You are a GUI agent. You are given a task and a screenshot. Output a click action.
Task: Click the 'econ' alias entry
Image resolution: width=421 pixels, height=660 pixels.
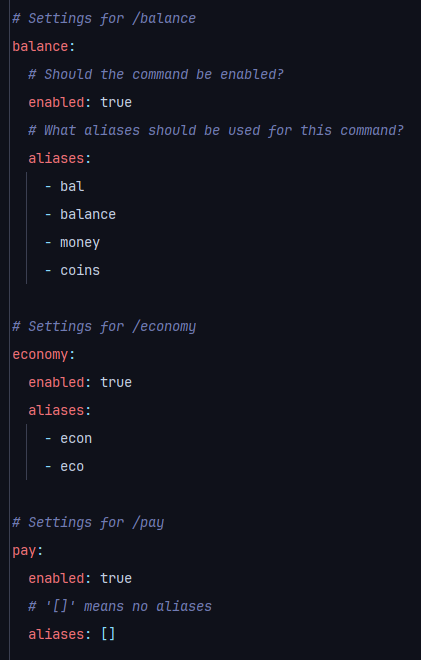coord(76,438)
